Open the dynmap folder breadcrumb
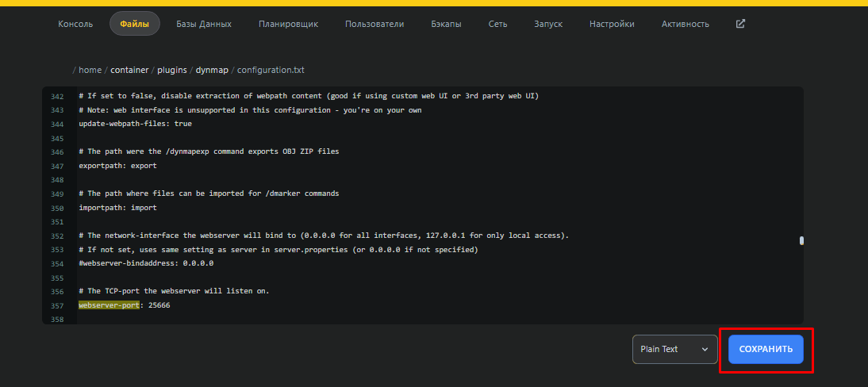The image size is (868, 387). [x=212, y=70]
